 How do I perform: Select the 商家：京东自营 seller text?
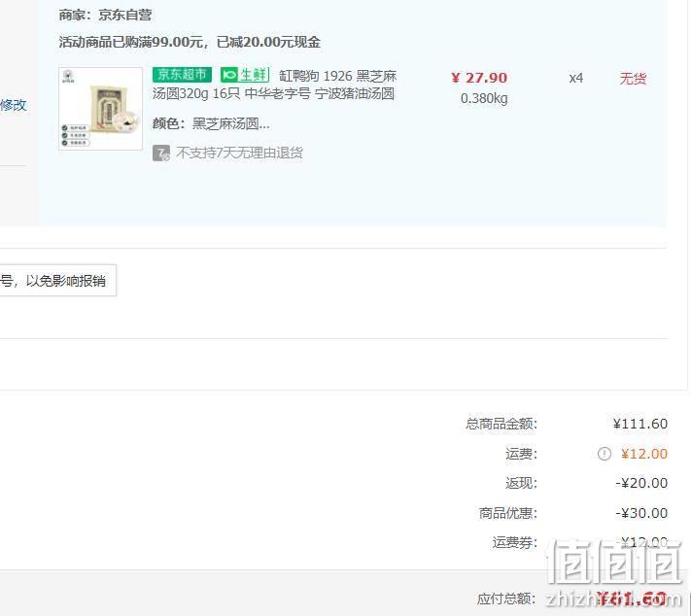pos(105,15)
